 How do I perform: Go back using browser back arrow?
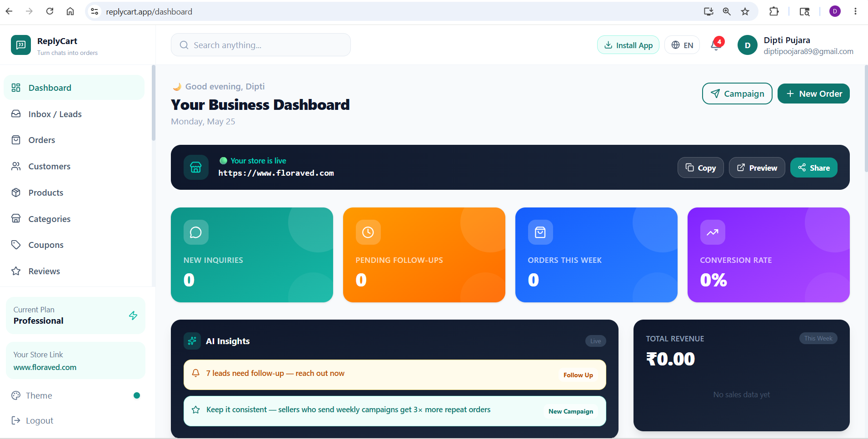[9, 11]
